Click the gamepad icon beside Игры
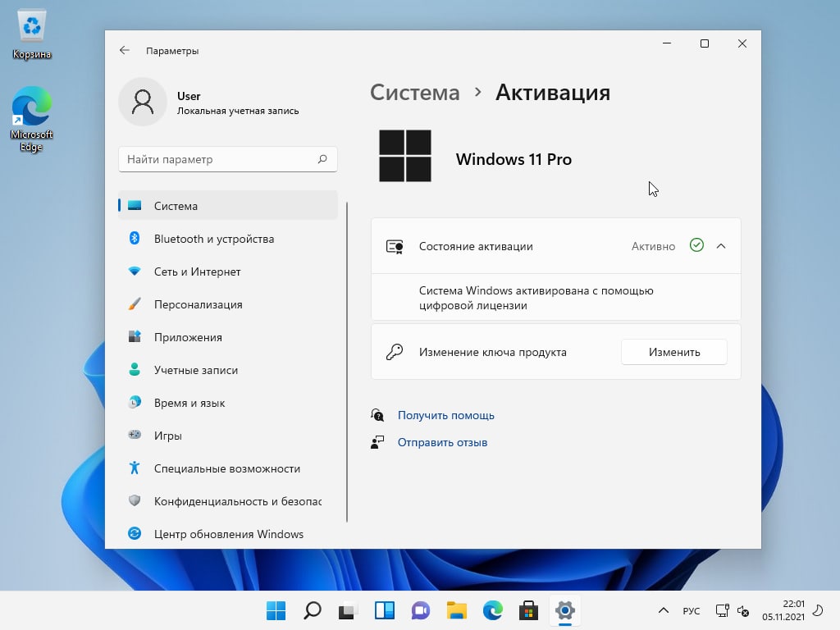The image size is (840, 630). pos(135,435)
